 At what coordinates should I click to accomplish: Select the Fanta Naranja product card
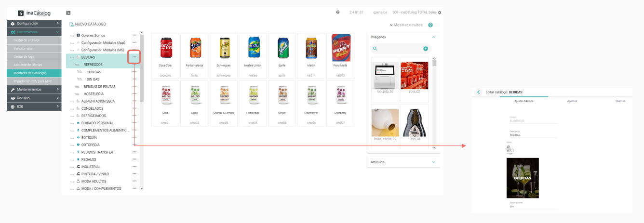pyautogui.click(x=194, y=56)
